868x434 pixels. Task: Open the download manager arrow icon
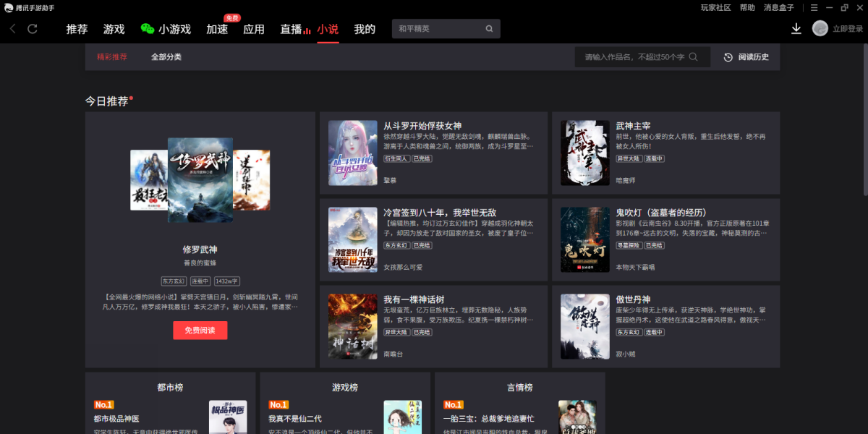(796, 28)
